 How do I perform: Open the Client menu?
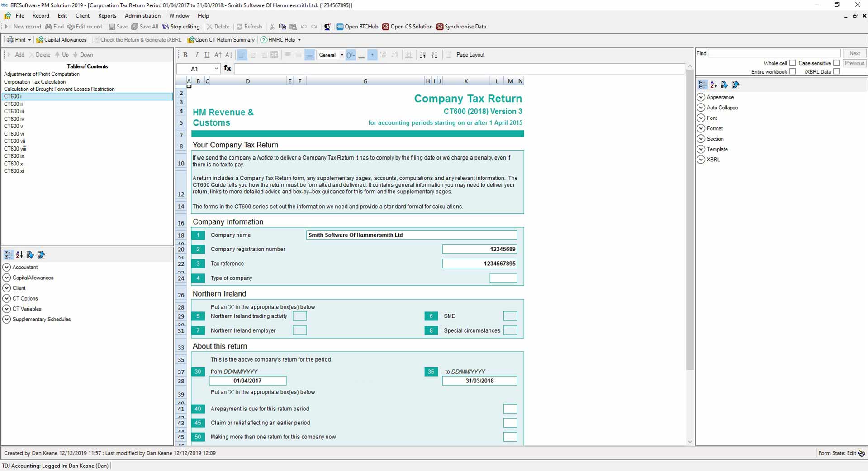pos(82,16)
